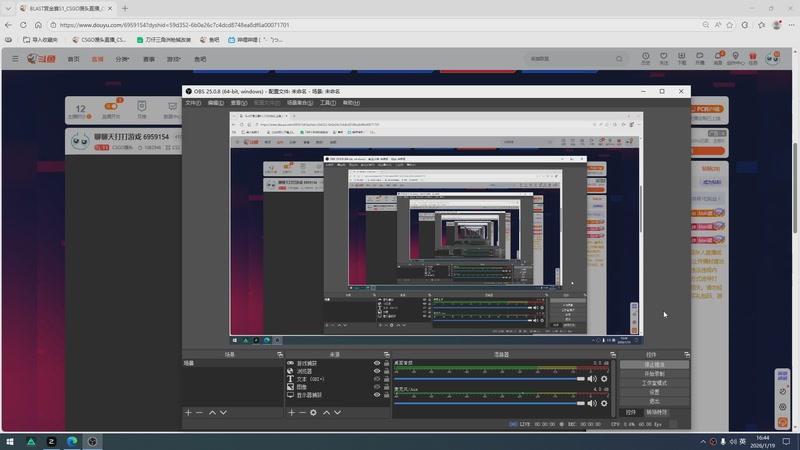Image resolution: width=800 pixels, height=450 pixels.
Task: Open new browser tab plus button
Action: [125, 8]
